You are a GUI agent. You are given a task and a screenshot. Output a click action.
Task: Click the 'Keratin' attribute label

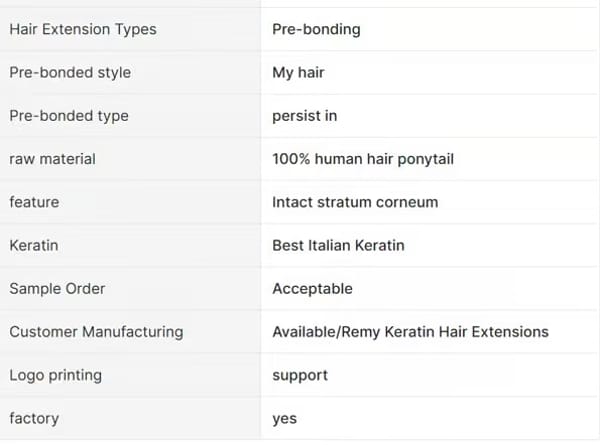[34, 245]
